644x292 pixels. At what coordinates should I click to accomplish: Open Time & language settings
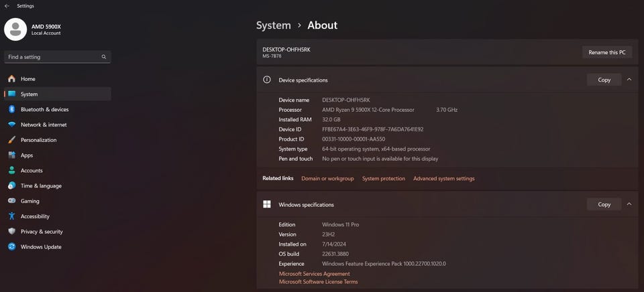point(41,186)
